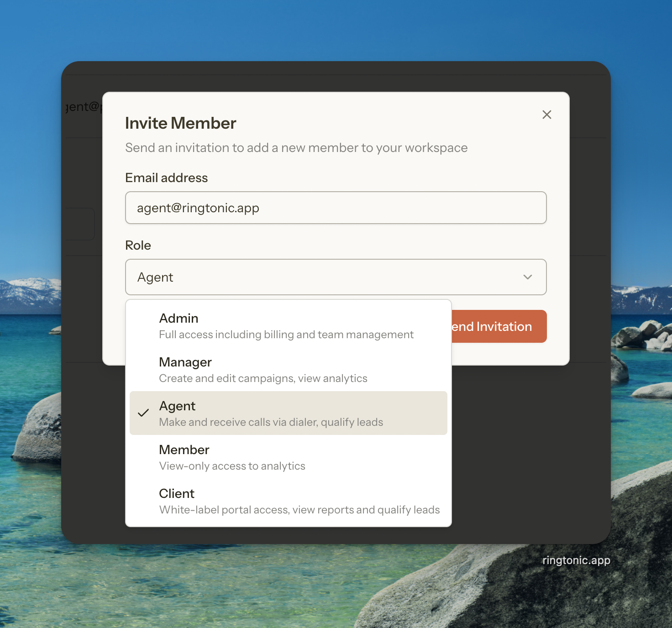Click the dialog subtitle about workspace invitation
The width and height of the screenshot is (672, 628).
[x=296, y=148]
